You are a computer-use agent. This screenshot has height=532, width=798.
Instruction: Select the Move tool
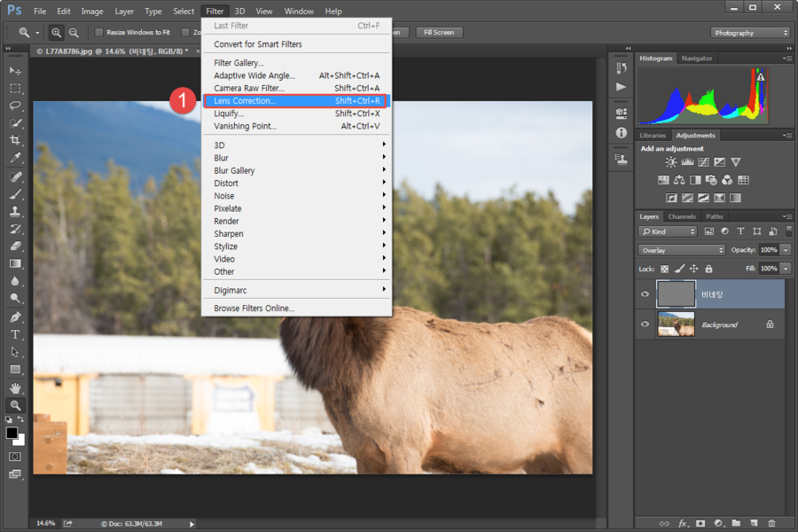coord(15,70)
